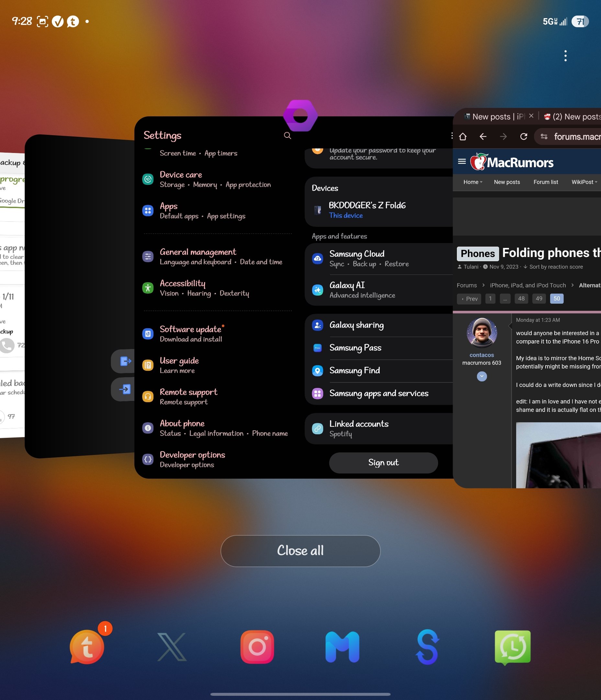This screenshot has width=601, height=700.
Task: Open New posts on MacRumors nav
Action: coord(507,182)
